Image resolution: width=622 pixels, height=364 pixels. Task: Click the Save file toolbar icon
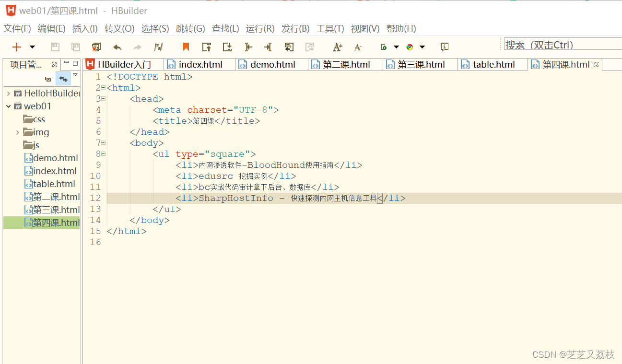click(x=55, y=47)
